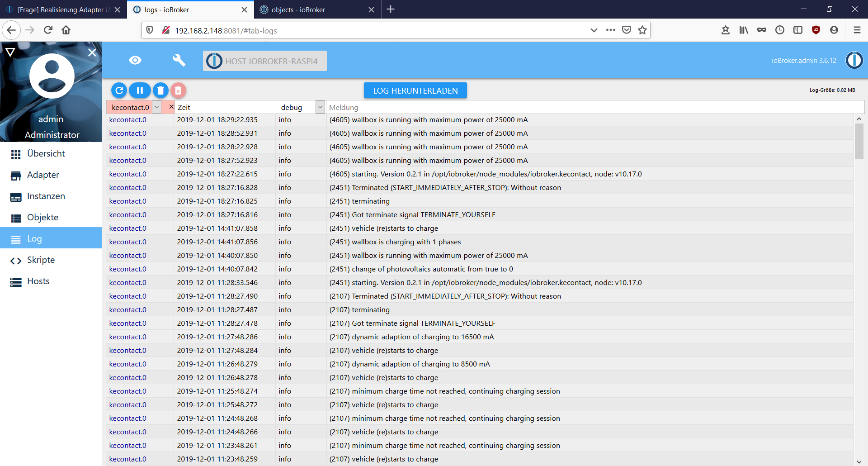This screenshot has height=466, width=868.
Task: Click the Zeit column header
Action: [226, 107]
